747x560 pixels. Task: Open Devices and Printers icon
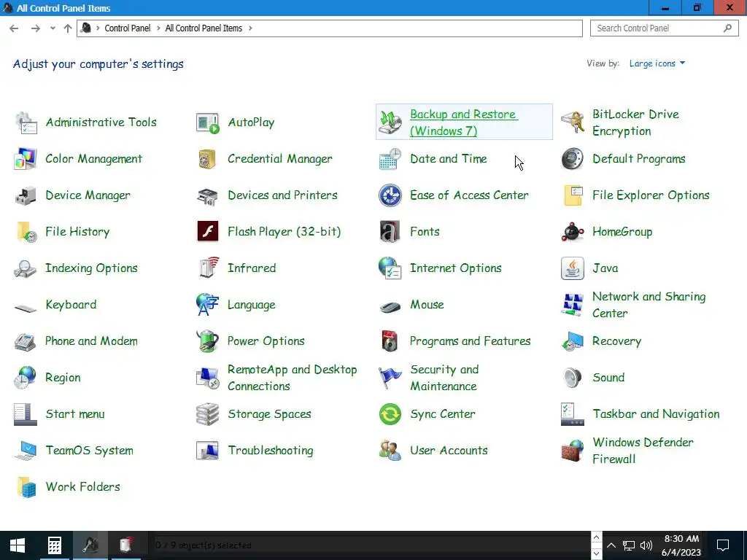click(208, 195)
